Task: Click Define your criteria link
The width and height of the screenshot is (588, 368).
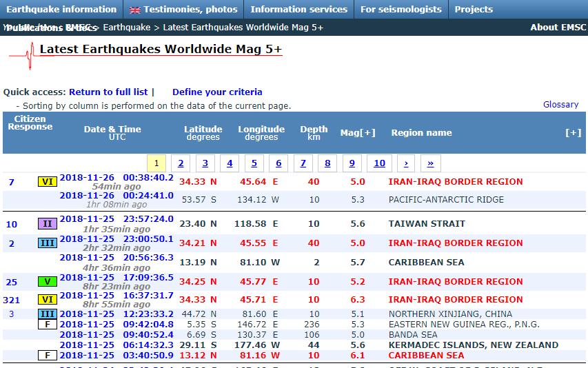Action: tap(217, 92)
